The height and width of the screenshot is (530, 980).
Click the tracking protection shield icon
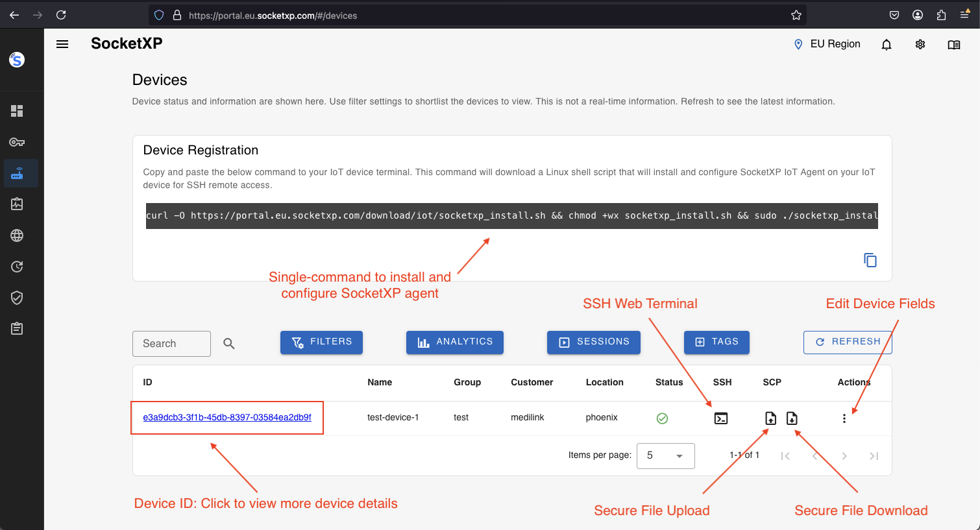tap(159, 15)
